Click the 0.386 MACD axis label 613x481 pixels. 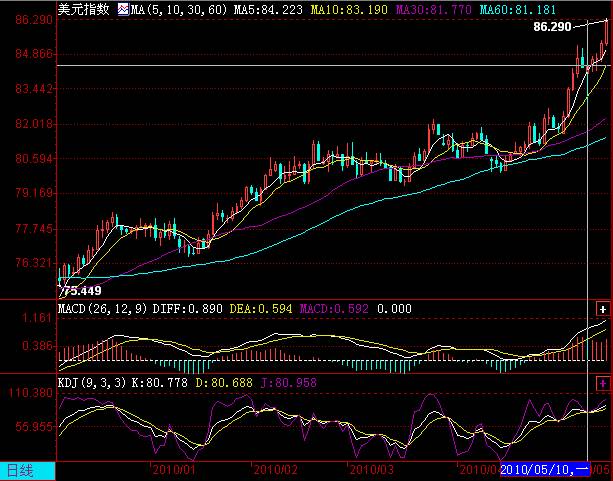point(37,346)
